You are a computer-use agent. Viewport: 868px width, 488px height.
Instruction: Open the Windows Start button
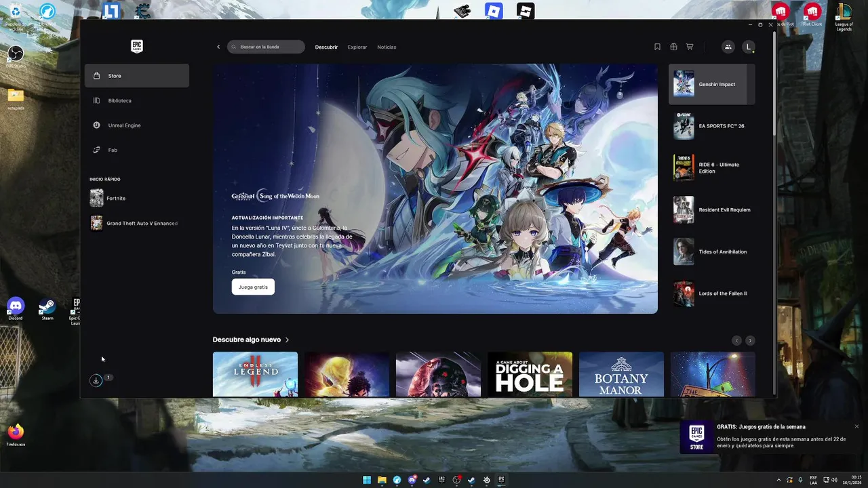pyautogui.click(x=367, y=480)
